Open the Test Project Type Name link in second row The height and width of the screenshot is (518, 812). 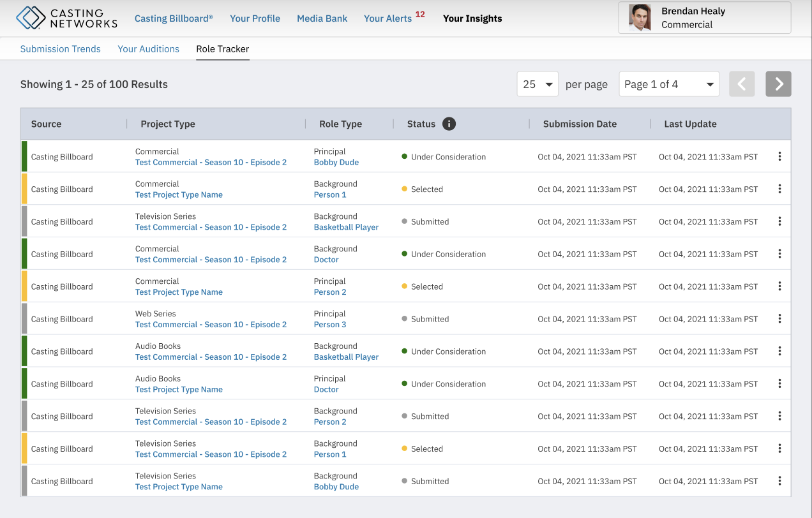(179, 195)
